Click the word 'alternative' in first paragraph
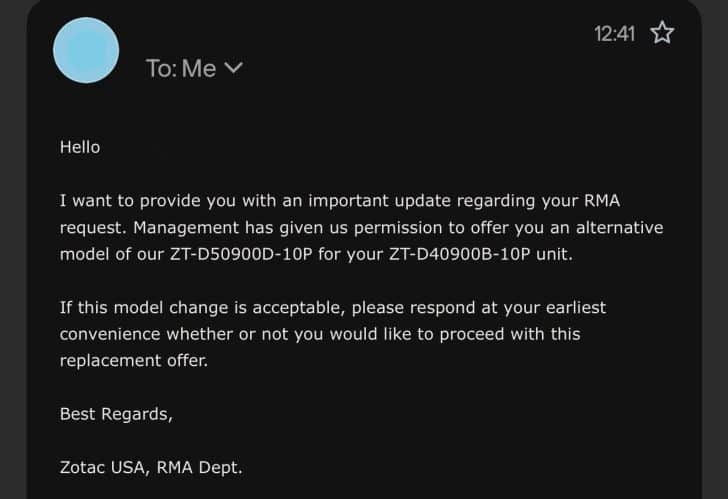 click(619, 228)
